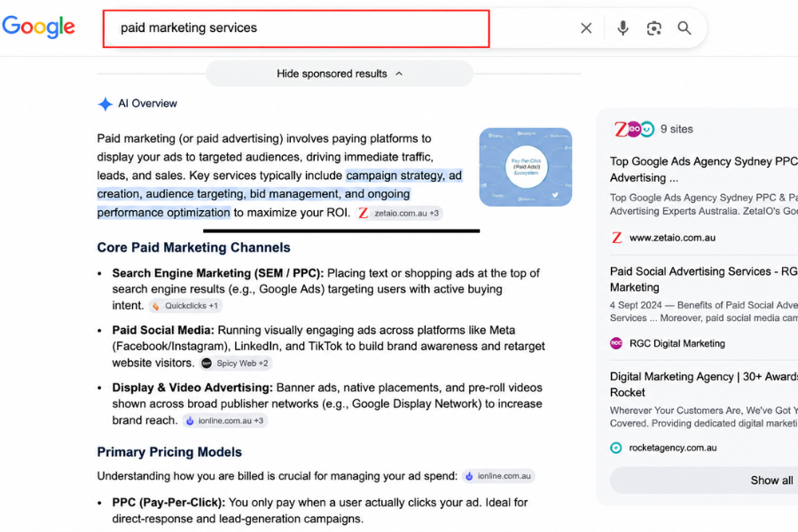Collapse via 'Hide sponsored results' expander
Viewport: 798px width, 532px height.
pyautogui.click(x=340, y=74)
